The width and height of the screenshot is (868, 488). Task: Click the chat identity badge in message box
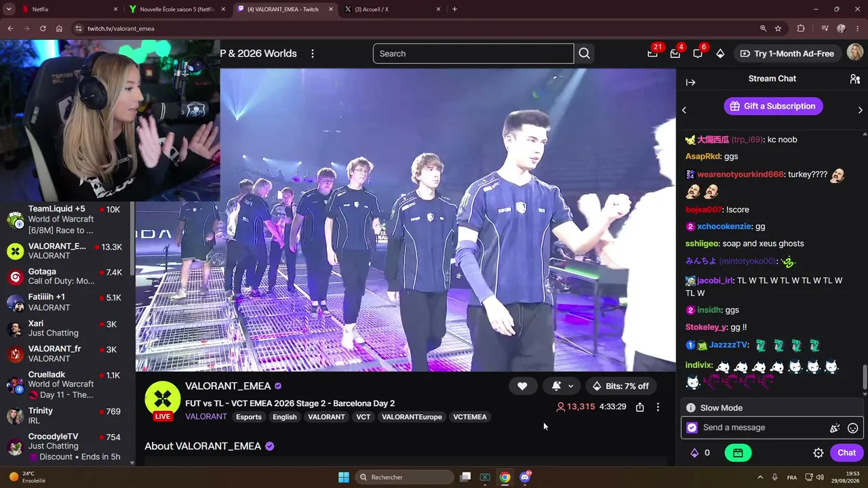tap(692, 428)
